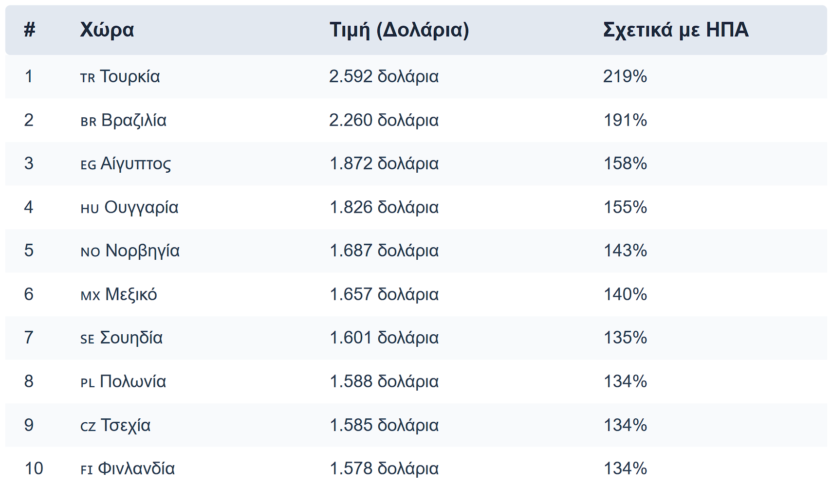Image resolution: width=831 pixels, height=504 pixels.
Task: Select the Πολωνία row name
Action: coord(133,381)
